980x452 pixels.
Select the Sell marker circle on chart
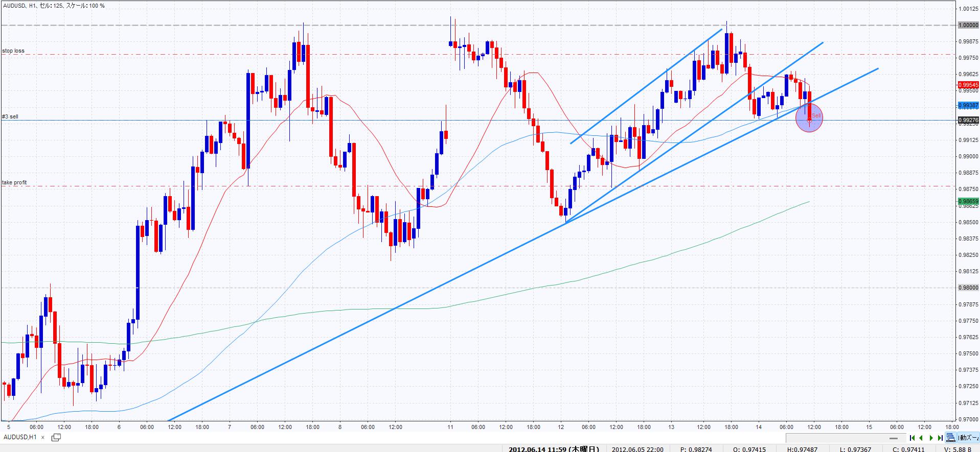coord(809,117)
